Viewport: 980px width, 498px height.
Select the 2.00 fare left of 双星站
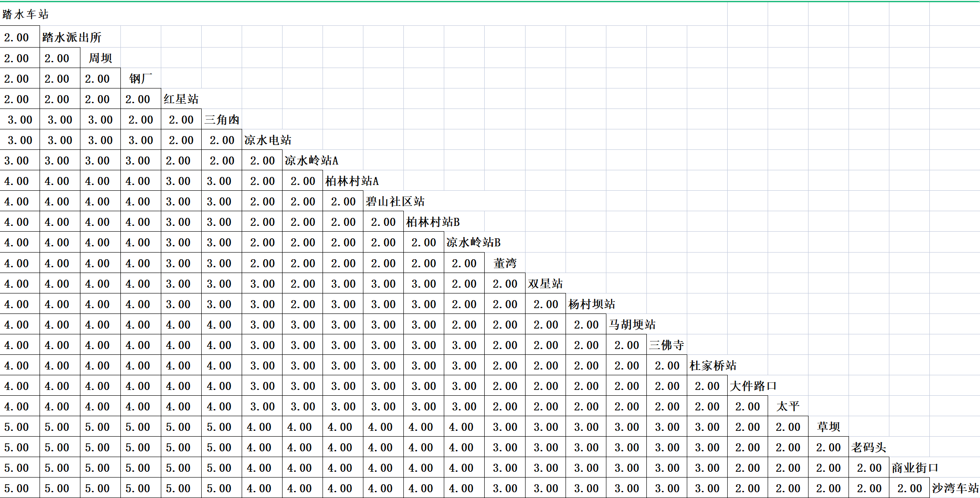[x=505, y=283]
